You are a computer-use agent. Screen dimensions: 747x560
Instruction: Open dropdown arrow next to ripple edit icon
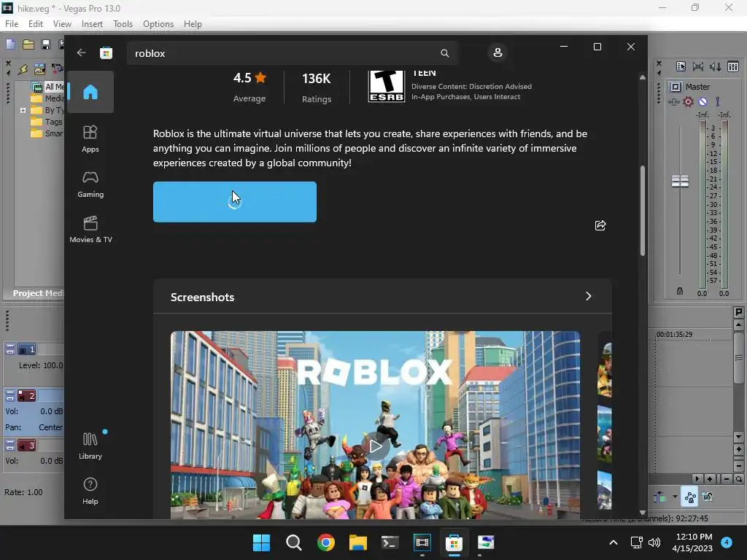click(675, 497)
